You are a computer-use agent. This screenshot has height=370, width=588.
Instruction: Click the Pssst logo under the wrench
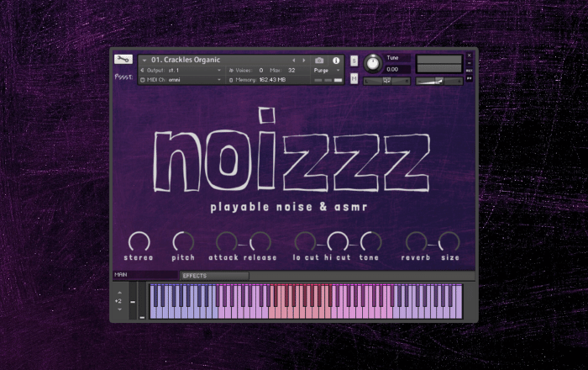click(x=123, y=77)
